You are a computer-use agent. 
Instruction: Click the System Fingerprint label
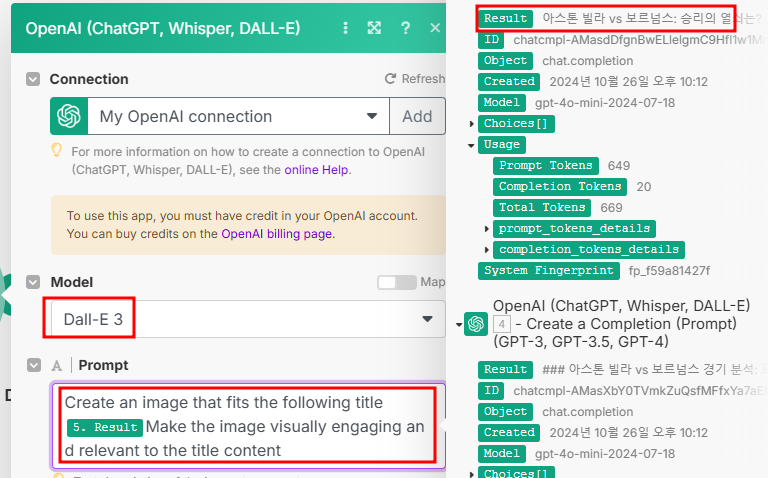pos(549,271)
